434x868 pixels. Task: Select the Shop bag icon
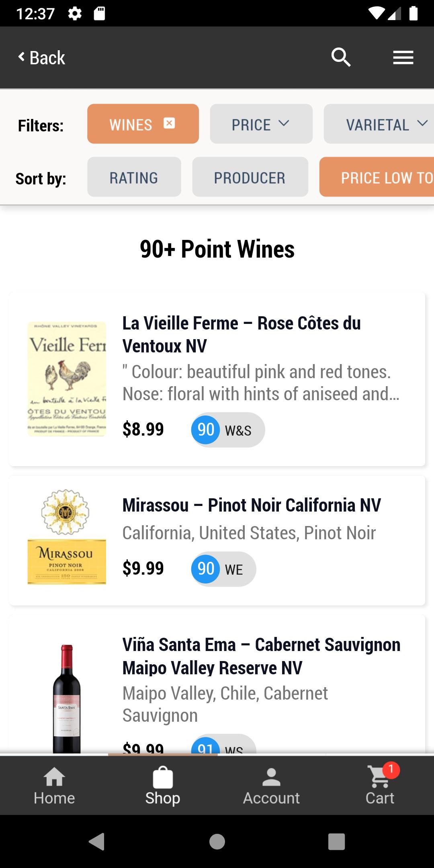tap(163, 777)
